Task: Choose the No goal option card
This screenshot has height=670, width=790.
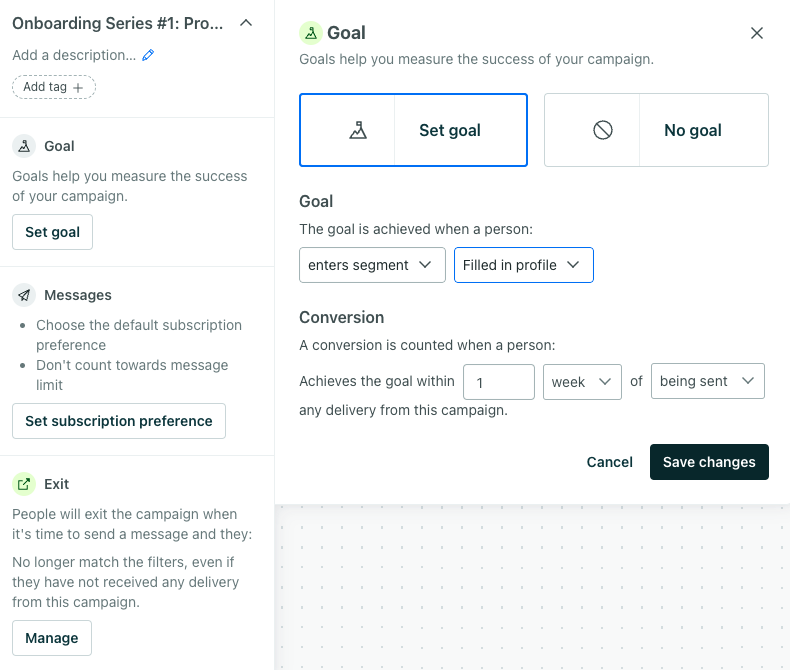Action: pos(656,130)
